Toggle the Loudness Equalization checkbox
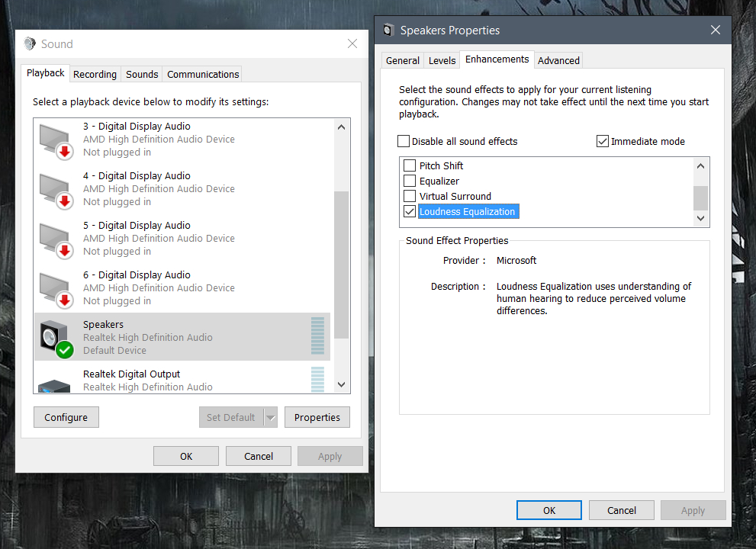756x549 pixels. click(x=410, y=211)
